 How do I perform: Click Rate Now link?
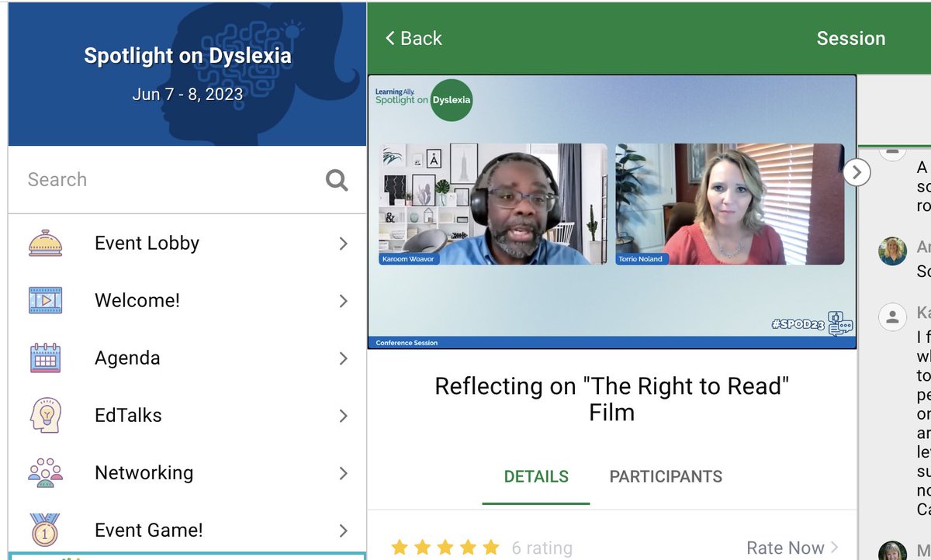(792, 548)
